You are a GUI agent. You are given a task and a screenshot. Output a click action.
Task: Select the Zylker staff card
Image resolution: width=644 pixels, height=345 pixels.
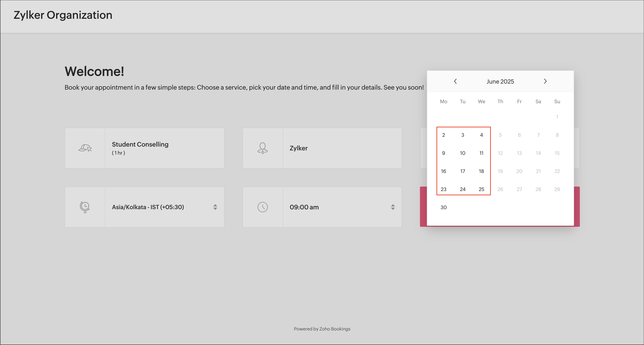342,148
